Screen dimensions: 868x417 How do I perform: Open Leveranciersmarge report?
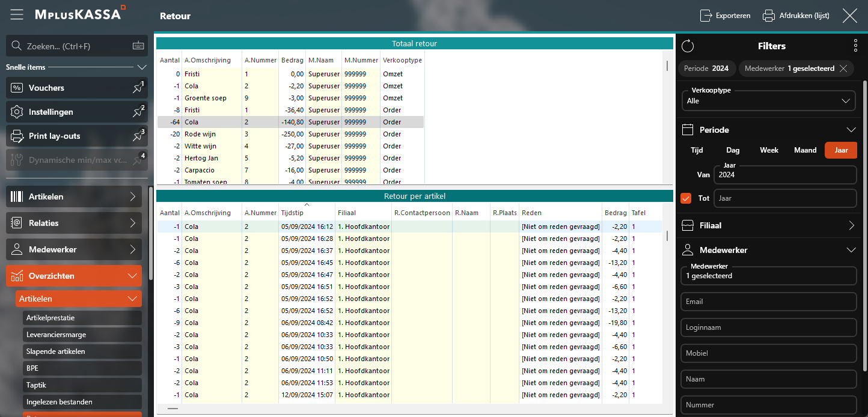tap(82, 335)
